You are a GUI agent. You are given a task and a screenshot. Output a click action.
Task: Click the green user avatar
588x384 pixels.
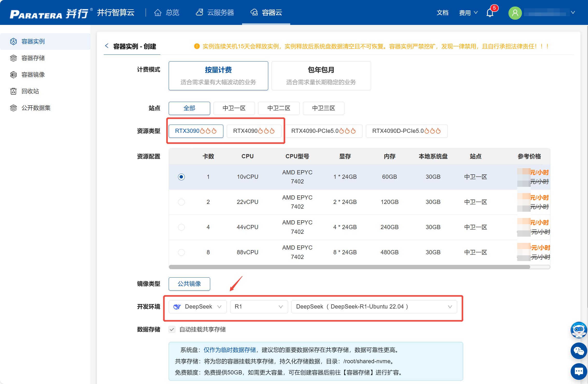(x=515, y=13)
